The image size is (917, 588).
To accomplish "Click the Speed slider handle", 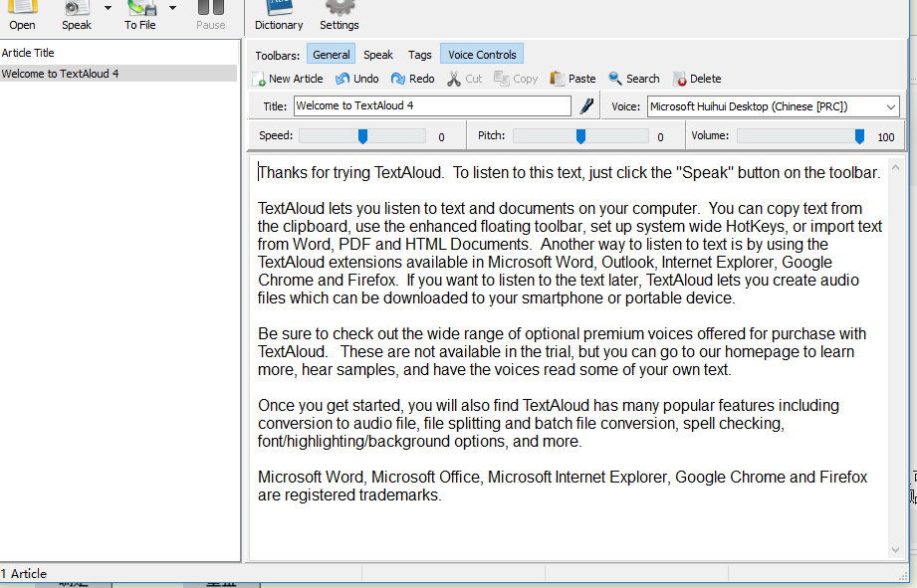I will [x=363, y=136].
